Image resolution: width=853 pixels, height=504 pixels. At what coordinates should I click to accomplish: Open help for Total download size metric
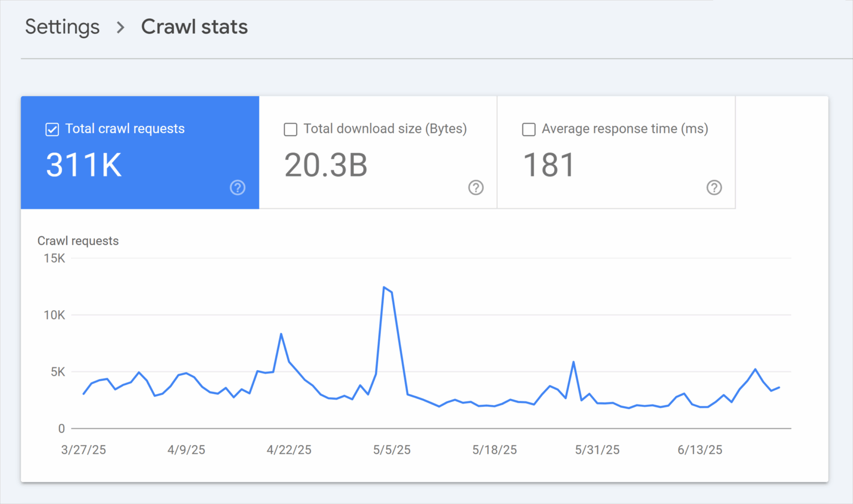point(476,188)
